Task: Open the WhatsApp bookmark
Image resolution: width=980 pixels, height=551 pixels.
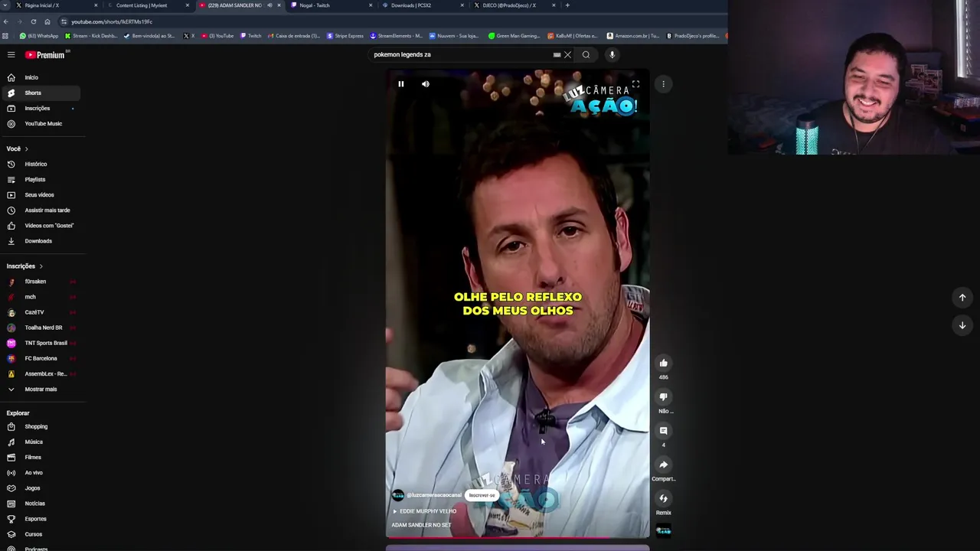Action: point(39,36)
